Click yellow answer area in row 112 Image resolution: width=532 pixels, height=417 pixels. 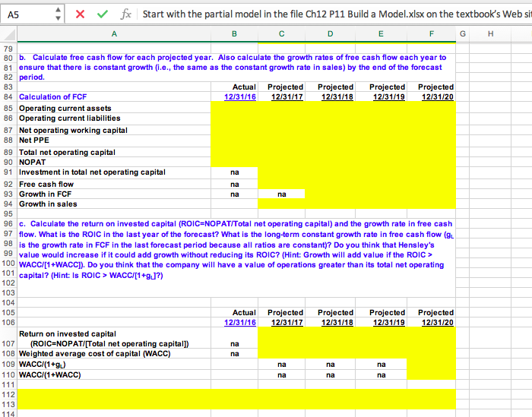pyautogui.click(x=236, y=395)
